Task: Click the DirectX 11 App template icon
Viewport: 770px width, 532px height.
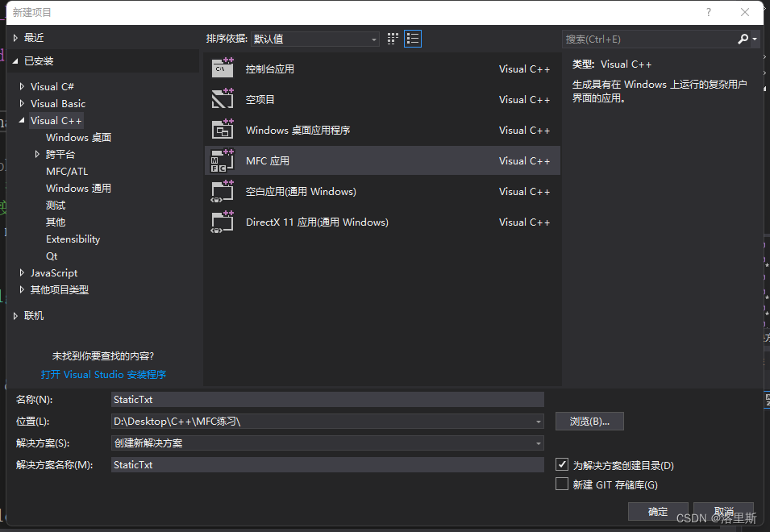Action: 223,222
